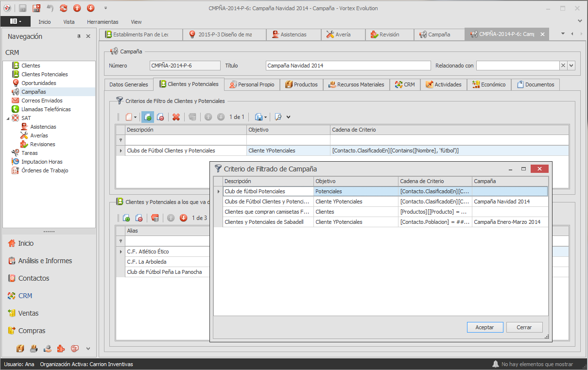Collapse the SAT tree node
Screen dimensions: 588x370
(x=8, y=118)
